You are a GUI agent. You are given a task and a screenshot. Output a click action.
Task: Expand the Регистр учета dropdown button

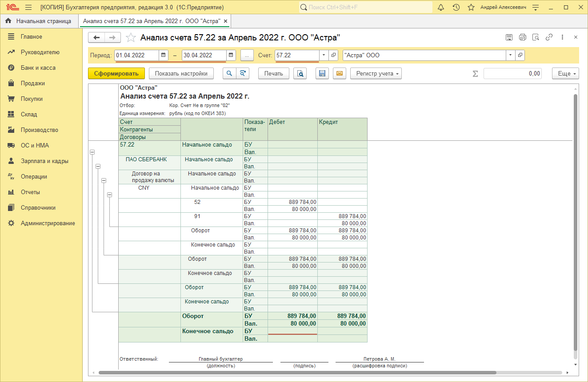click(x=376, y=74)
